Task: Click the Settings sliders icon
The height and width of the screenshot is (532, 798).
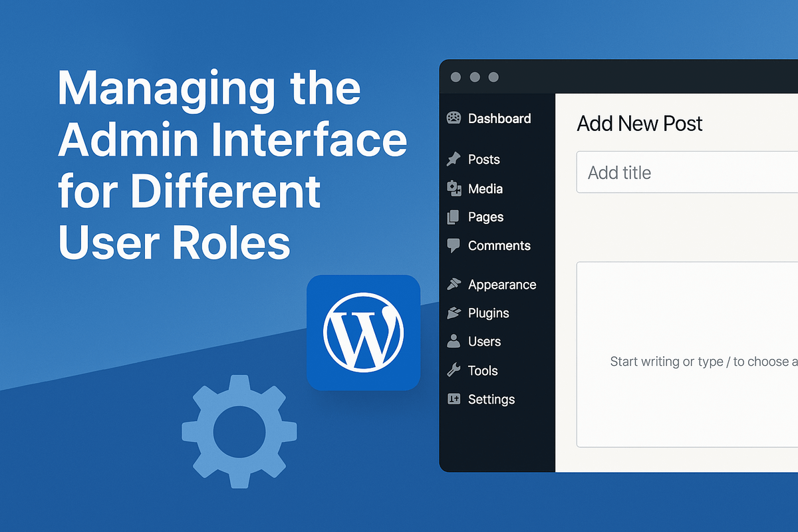Action: [x=454, y=399]
